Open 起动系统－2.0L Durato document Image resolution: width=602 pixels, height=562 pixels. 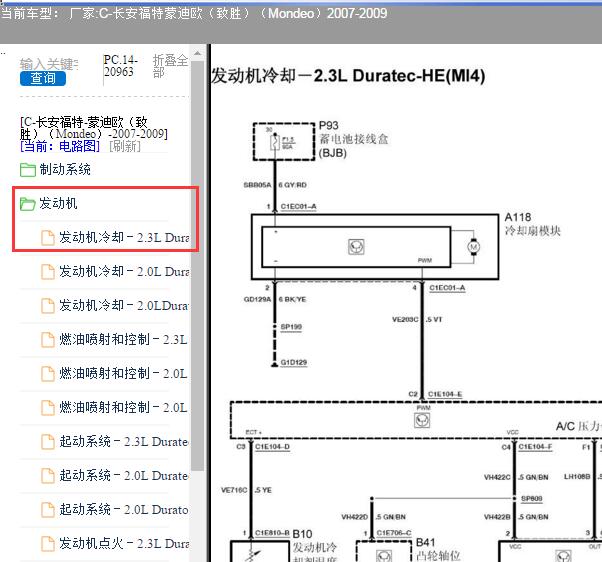[x=124, y=509]
